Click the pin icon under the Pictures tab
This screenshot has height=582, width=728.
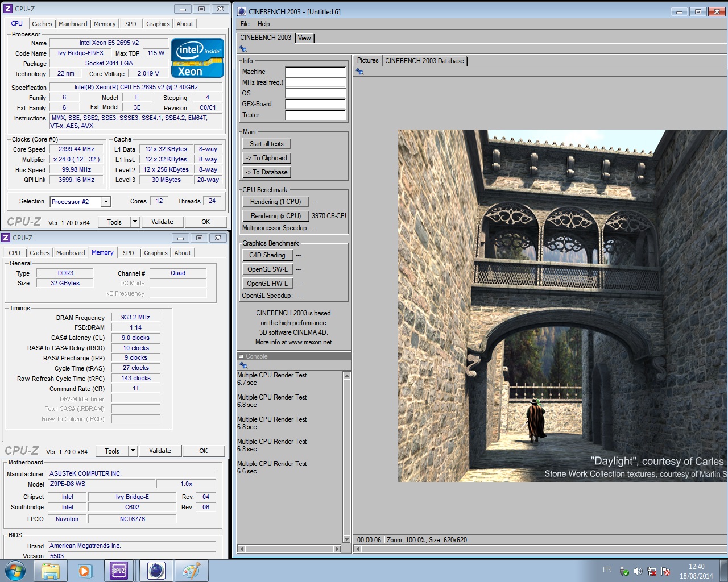(359, 72)
